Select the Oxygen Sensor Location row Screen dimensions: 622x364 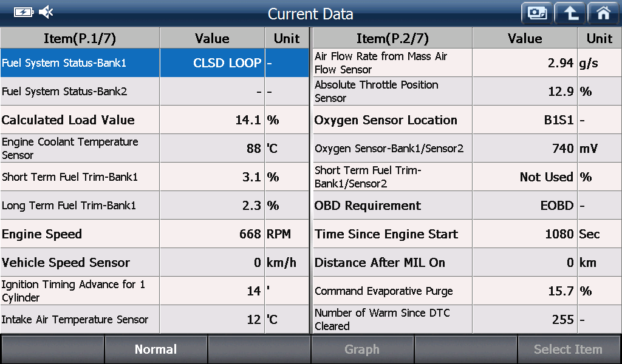(467, 120)
